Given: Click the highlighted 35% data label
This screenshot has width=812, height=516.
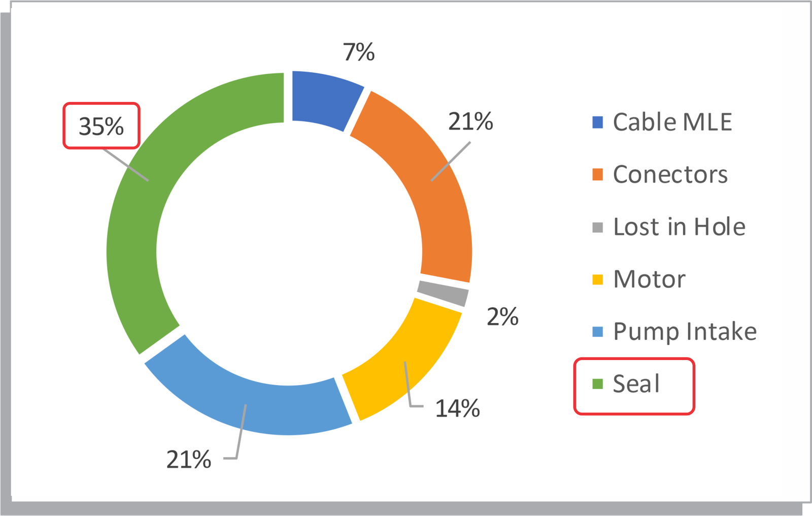Looking at the screenshot, I should pyautogui.click(x=101, y=126).
